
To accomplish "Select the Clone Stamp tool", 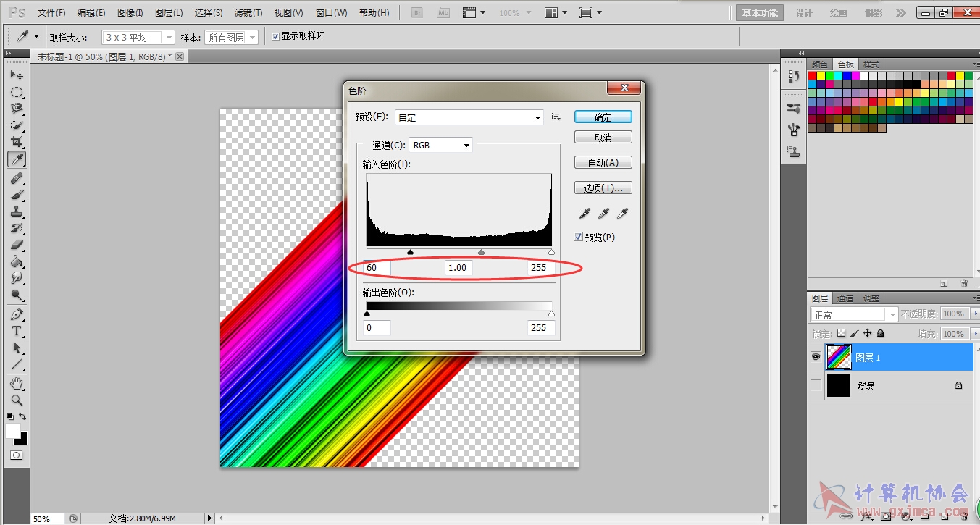I will (x=16, y=211).
